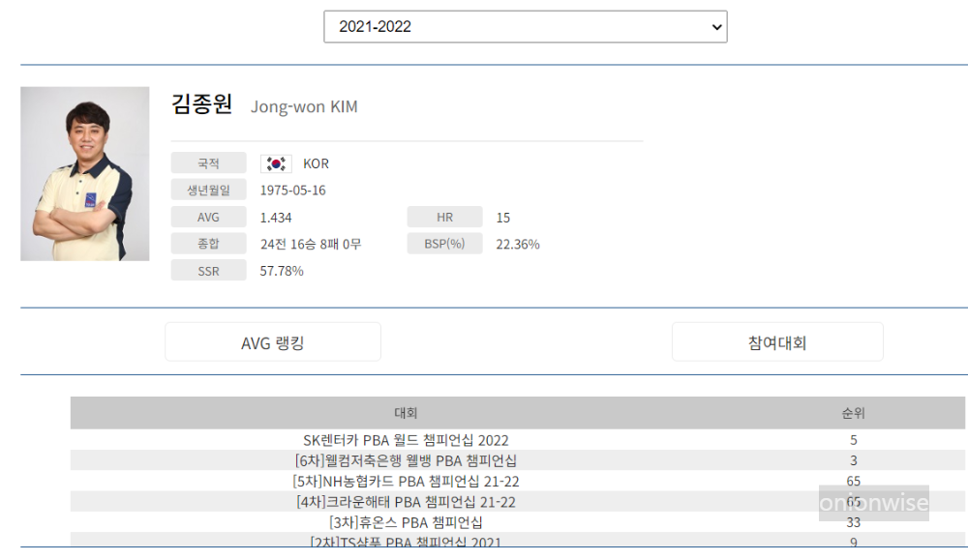Click the HR stat badge

444,217
